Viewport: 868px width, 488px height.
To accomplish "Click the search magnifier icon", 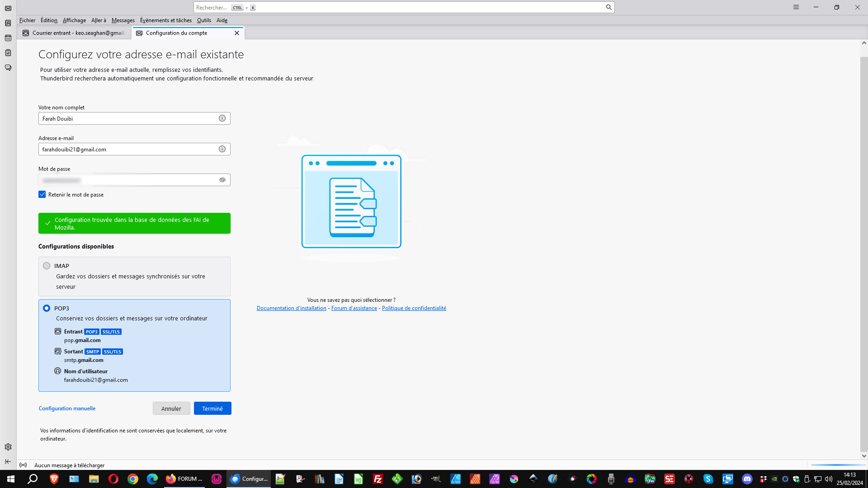I will tap(609, 7).
